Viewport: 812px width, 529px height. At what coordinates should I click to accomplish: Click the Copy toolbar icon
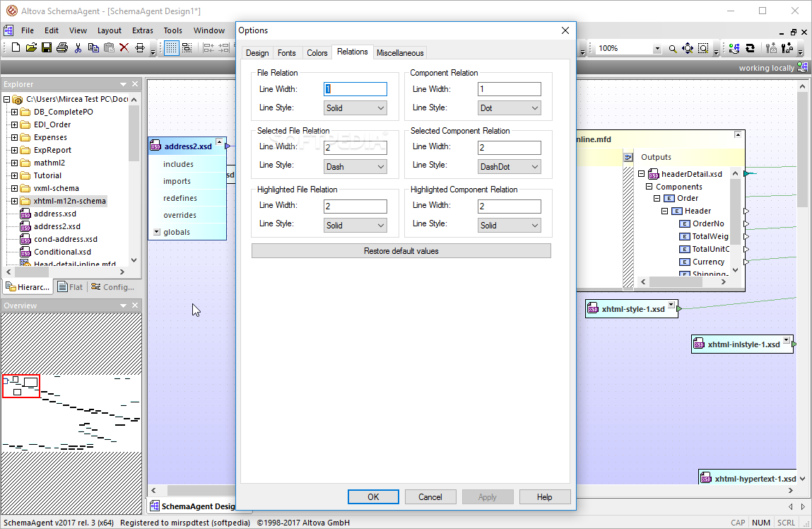93,48
